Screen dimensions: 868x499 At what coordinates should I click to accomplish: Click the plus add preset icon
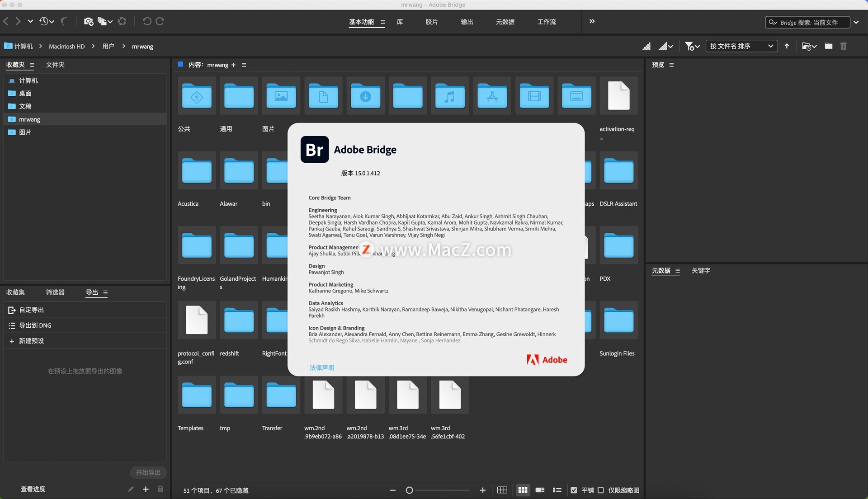point(146,489)
